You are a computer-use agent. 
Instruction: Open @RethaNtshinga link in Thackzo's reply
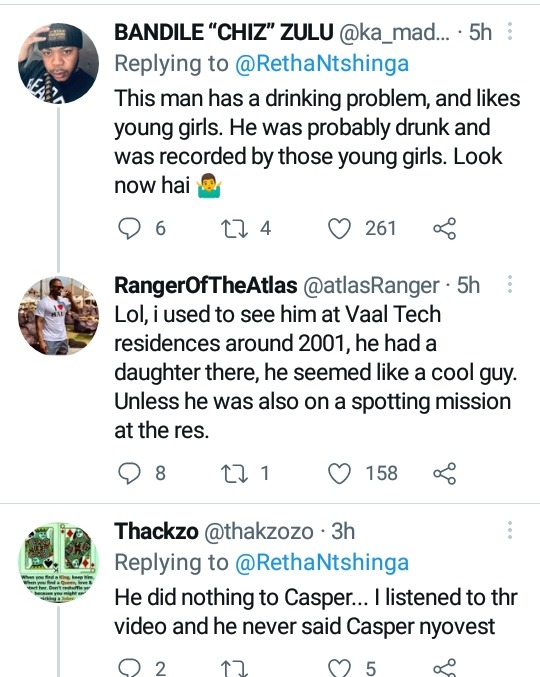point(322,563)
